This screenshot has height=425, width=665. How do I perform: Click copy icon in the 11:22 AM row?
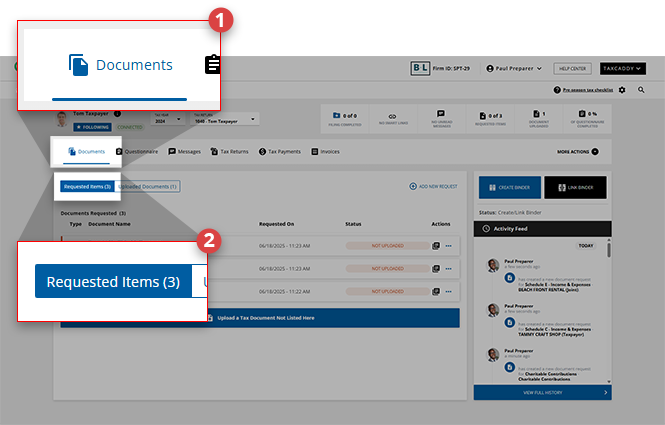(x=436, y=291)
